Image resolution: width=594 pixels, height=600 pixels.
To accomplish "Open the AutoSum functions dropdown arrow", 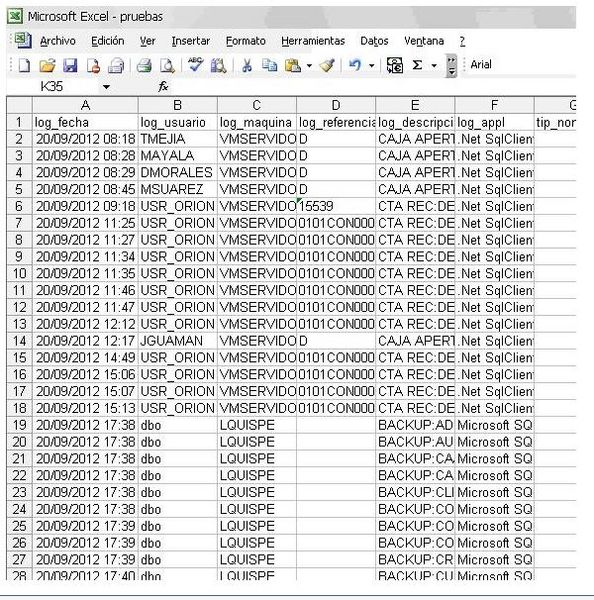I will pos(434,66).
